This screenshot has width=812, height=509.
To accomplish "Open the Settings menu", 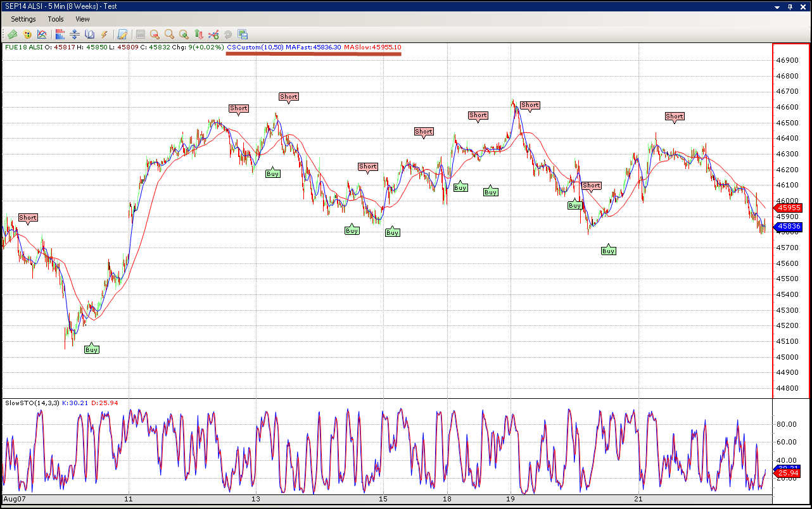I will pyautogui.click(x=23, y=19).
